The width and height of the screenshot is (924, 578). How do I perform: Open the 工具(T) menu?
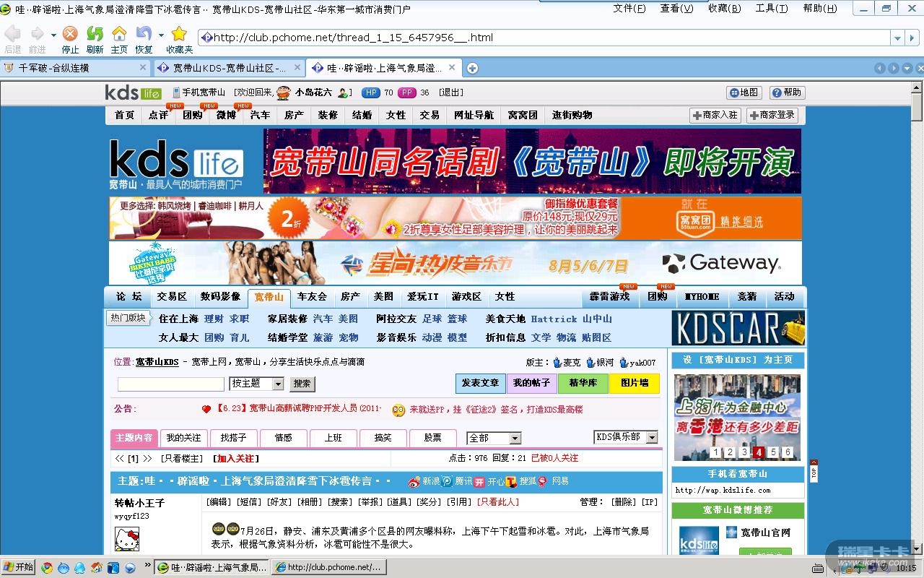pos(772,9)
